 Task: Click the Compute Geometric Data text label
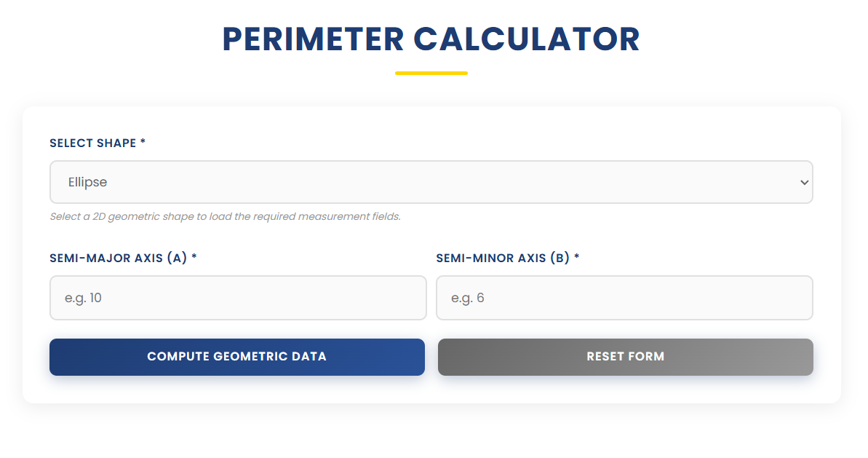pos(236,357)
